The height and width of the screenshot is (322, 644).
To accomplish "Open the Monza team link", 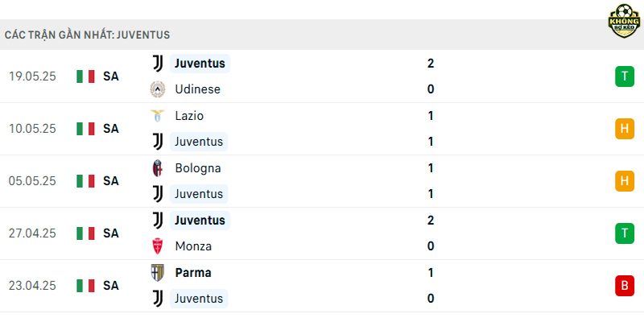I will tap(193, 246).
